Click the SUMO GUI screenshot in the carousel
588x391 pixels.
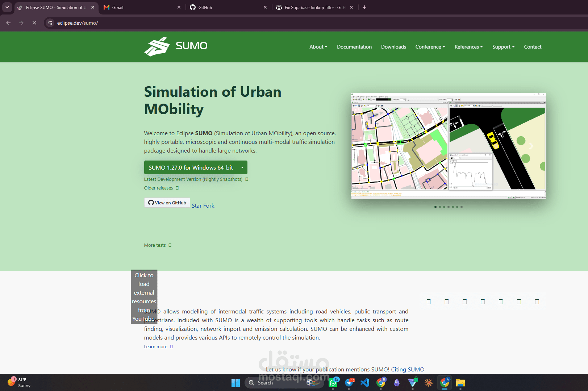449,146
